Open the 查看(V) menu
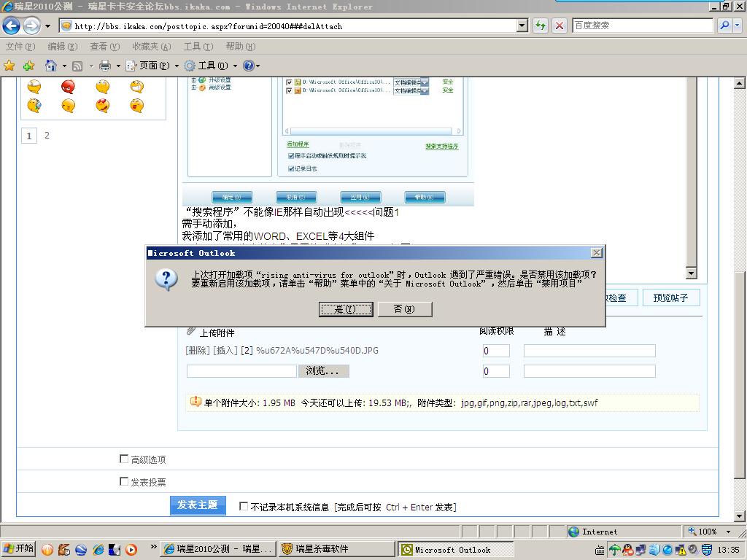 [x=105, y=47]
